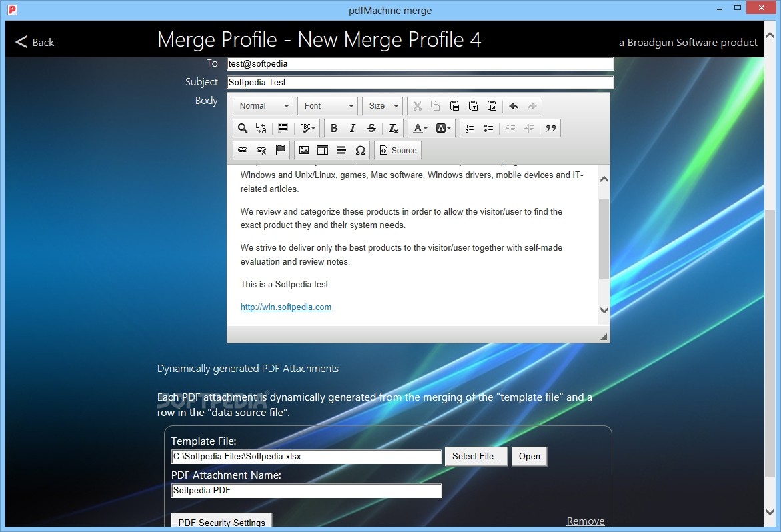Click the body editor scroll up arrow
This screenshot has height=532, width=781.
604,179
